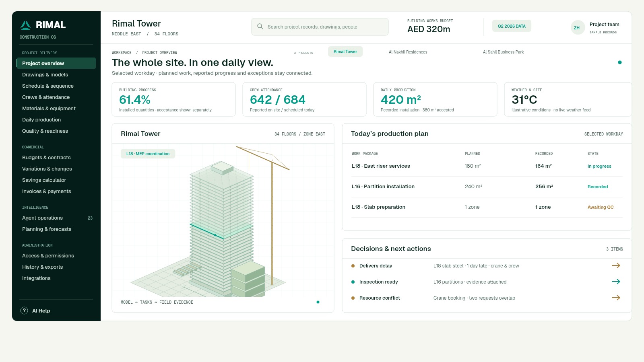This screenshot has height=362, width=644.
Task: Open the ZH user avatar
Action: click(x=578, y=27)
